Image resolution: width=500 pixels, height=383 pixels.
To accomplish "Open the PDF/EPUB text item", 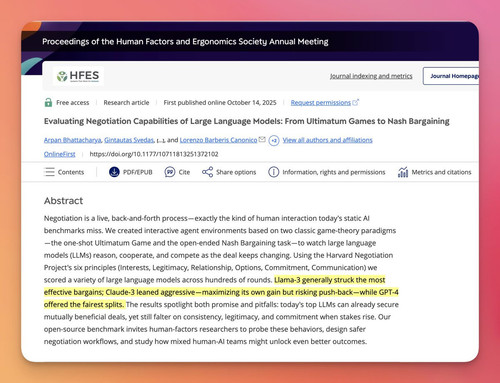I will click(137, 172).
